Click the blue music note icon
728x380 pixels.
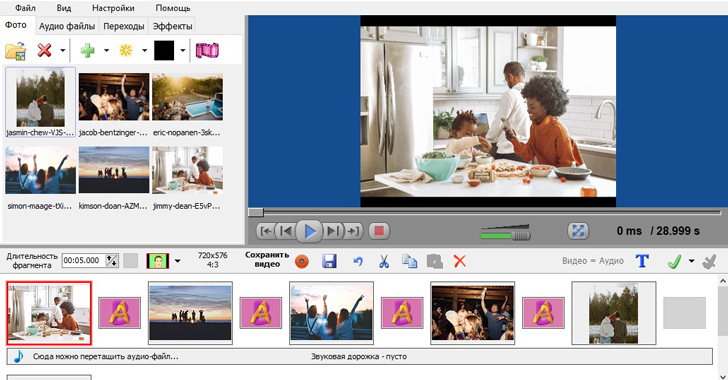18,356
